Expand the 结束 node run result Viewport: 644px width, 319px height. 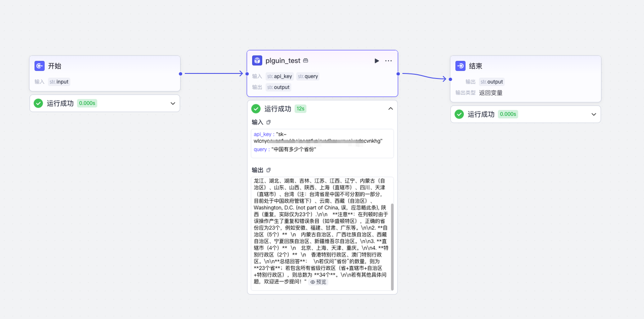tap(594, 115)
